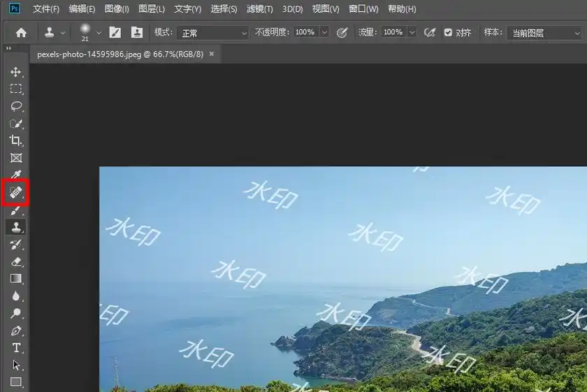Image resolution: width=587 pixels, height=392 pixels.
Task: Enable airbrush-style build-up effect
Action: pos(430,33)
